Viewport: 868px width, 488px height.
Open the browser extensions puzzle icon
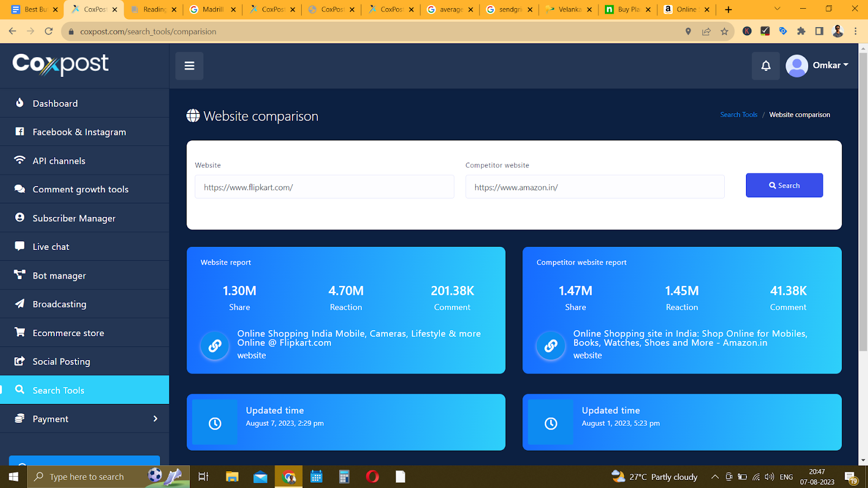(x=801, y=31)
